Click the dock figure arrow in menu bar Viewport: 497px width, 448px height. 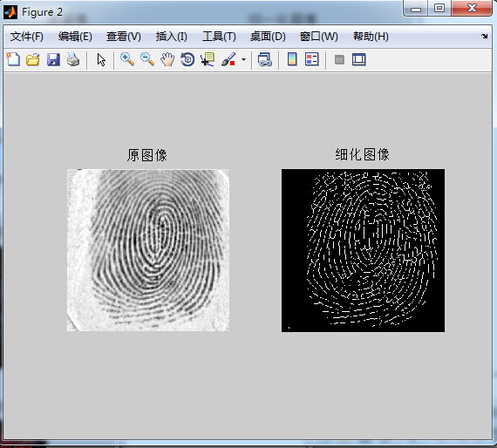[x=484, y=36]
